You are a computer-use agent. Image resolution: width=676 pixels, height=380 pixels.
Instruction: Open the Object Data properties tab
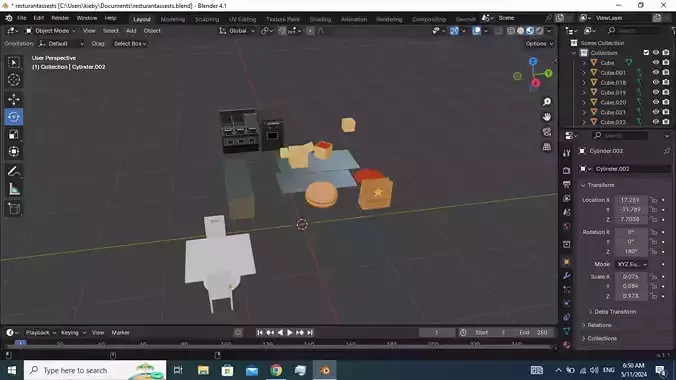(566, 331)
